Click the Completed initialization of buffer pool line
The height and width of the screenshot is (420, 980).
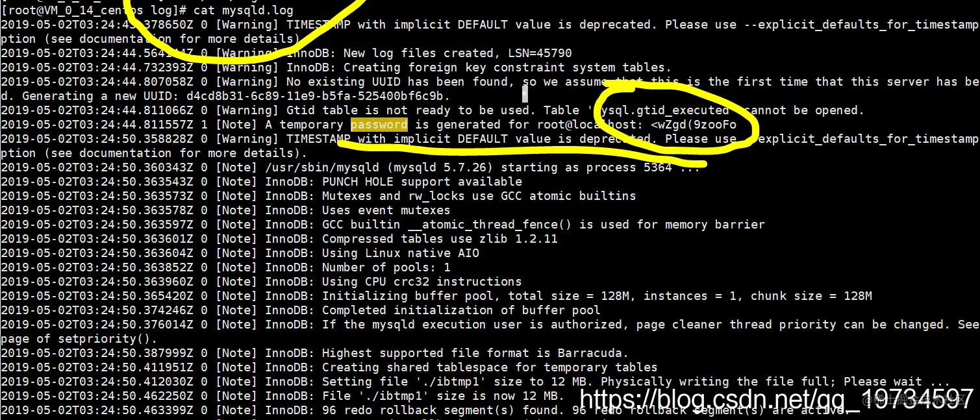pos(301,310)
